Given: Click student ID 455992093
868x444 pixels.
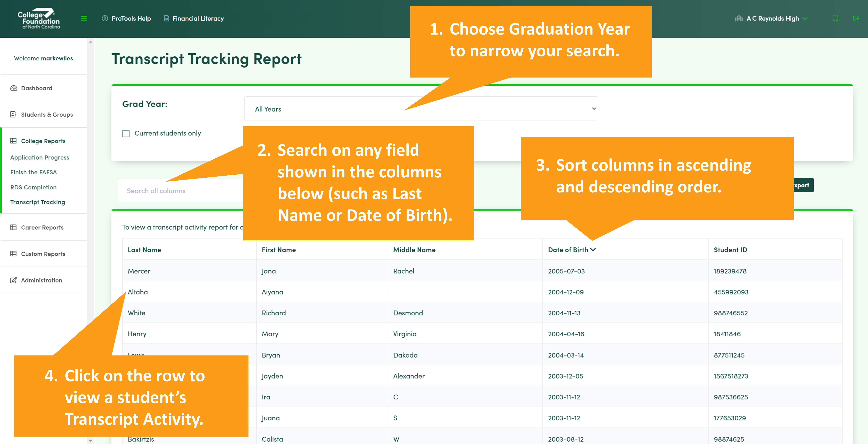Looking at the screenshot, I should 731,292.
